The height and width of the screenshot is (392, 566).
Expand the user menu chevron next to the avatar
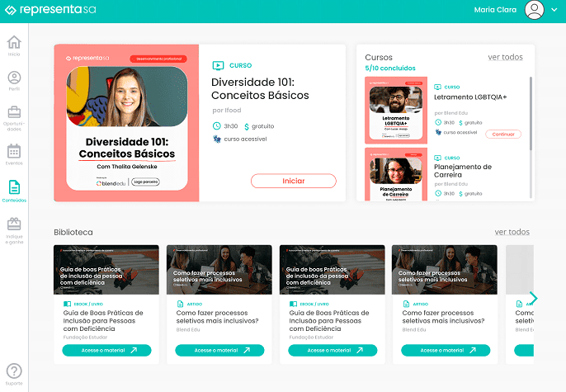554,10
